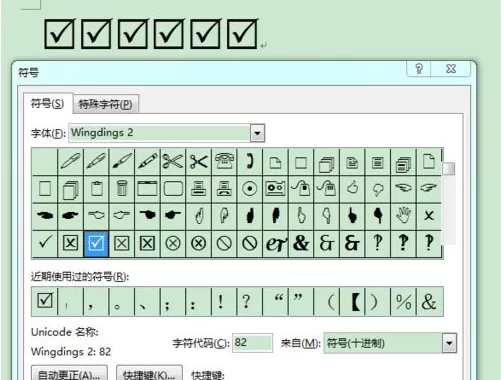Select the window frame symbol
Screen dimensions: 504x380
pos(147,189)
